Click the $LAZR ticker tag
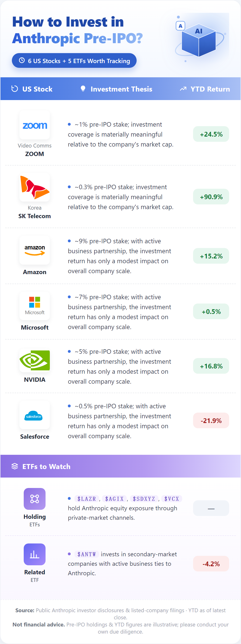The height and width of the screenshot is (644, 241). [87, 499]
